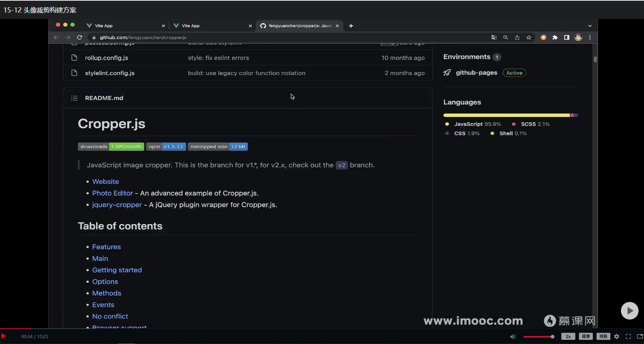Click the share icon in address bar
Image resolution: width=644 pixels, height=344 pixels.
(x=517, y=37)
